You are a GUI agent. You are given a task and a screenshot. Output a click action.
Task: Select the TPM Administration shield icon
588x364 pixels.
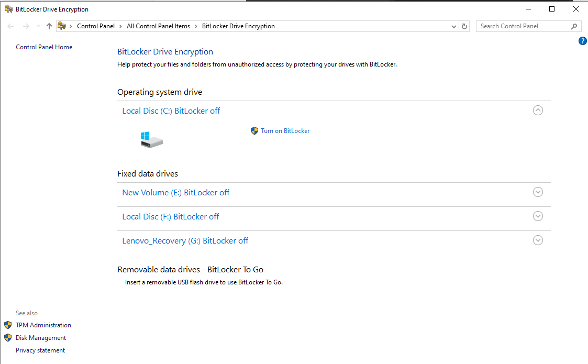point(8,325)
